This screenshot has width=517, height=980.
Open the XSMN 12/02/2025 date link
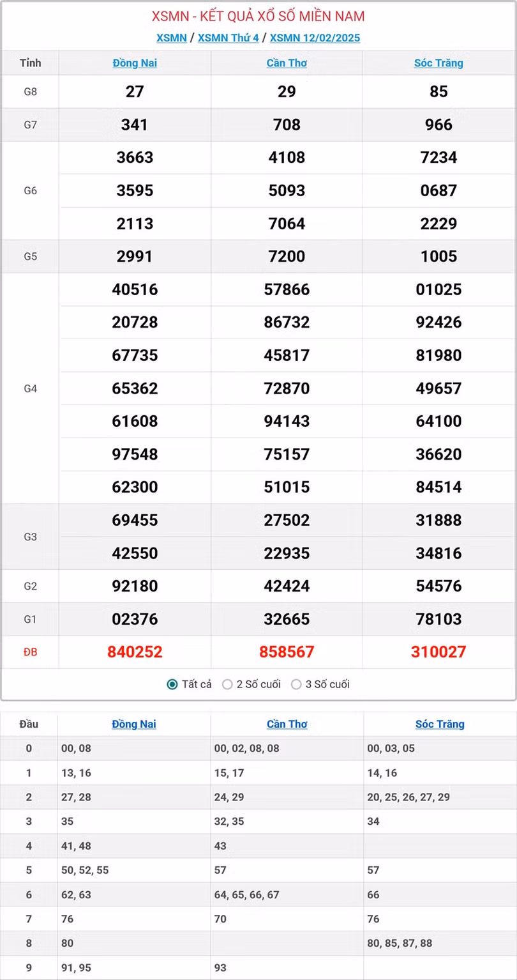tap(315, 38)
